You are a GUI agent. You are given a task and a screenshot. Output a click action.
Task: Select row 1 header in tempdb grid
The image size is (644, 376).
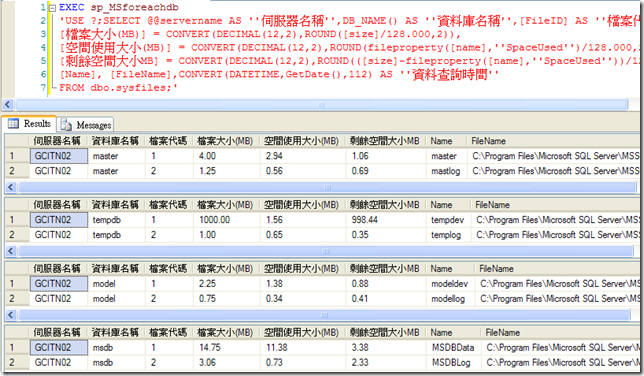click(17, 220)
